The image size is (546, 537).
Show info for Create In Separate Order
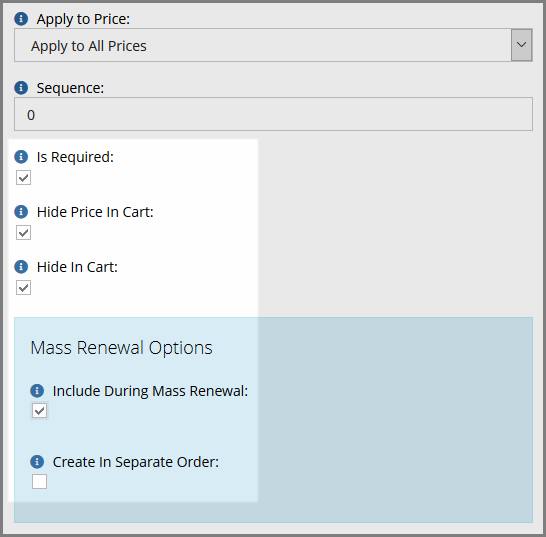coord(37,462)
